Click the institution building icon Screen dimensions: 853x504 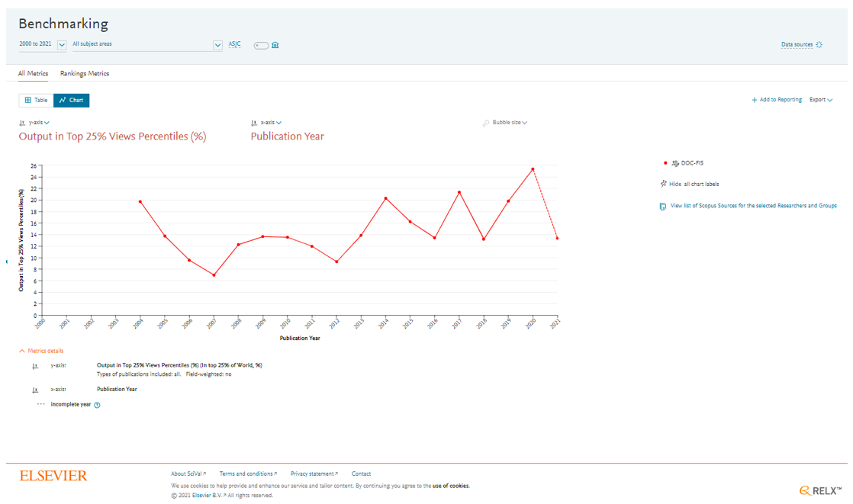pos(275,45)
